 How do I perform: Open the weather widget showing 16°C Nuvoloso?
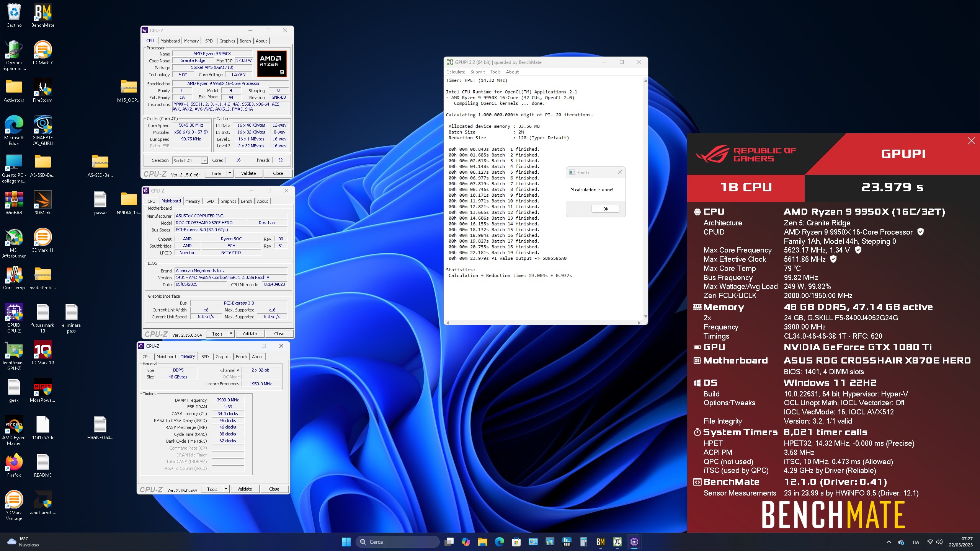(24, 542)
